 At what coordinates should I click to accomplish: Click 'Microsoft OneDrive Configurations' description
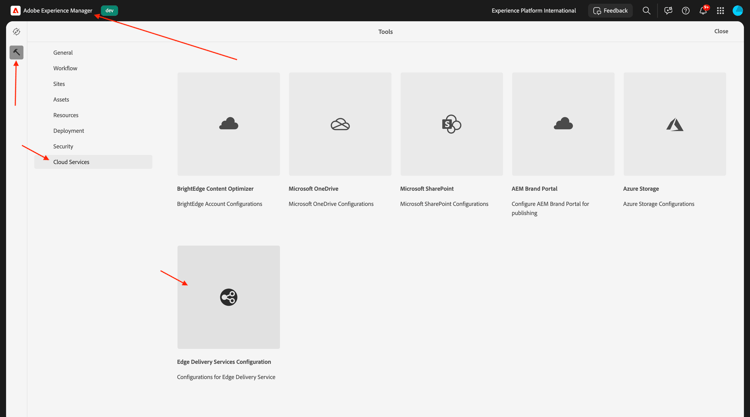331,204
